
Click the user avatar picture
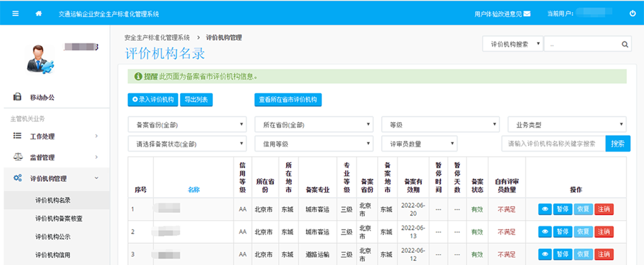[x=40, y=58]
